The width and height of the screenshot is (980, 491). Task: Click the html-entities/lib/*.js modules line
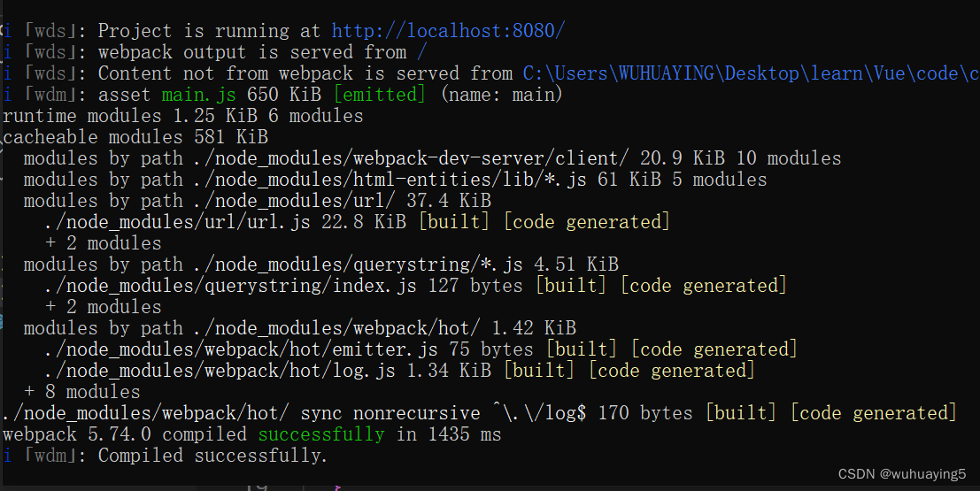click(395, 180)
